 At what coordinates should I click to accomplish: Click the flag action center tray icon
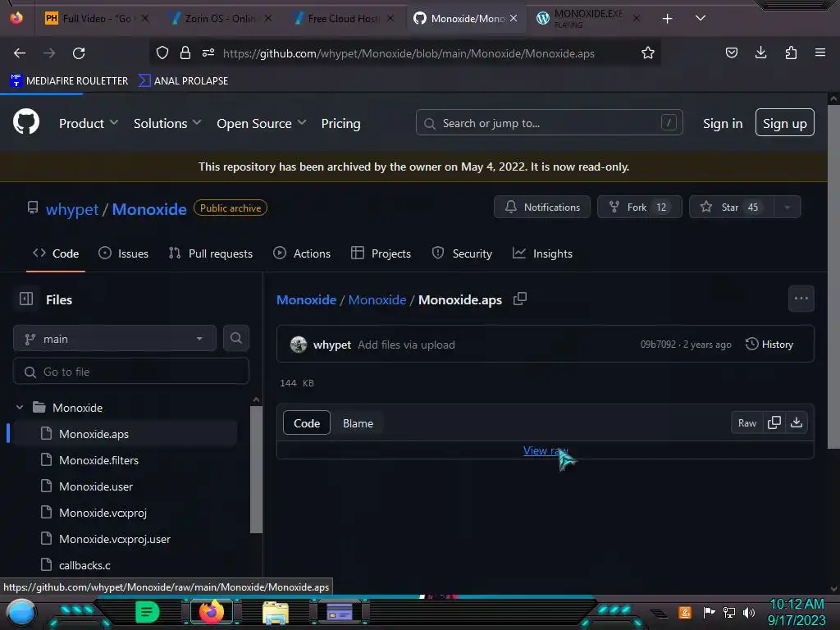tap(709, 612)
